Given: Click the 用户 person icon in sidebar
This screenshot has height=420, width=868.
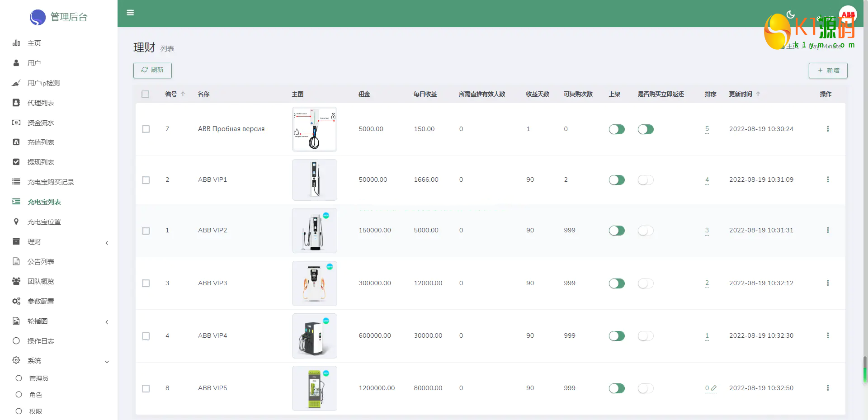Looking at the screenshot, I should [16, 63].
